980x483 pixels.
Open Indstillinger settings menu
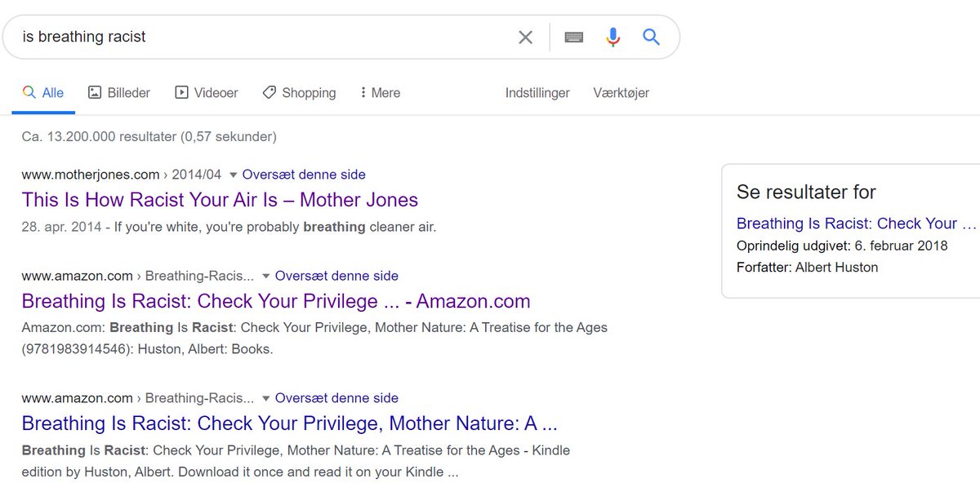(x=537, y=93)
